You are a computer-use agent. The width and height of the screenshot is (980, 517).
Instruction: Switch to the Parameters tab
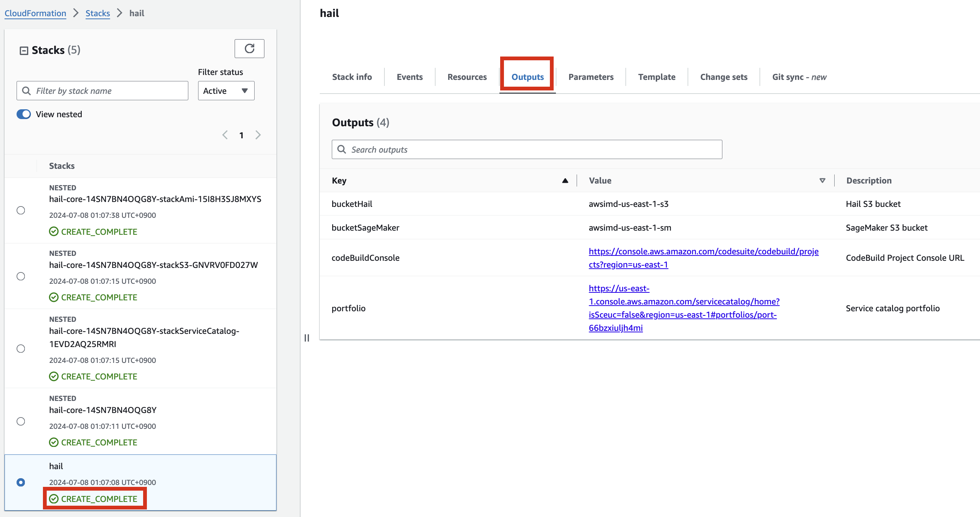pyautogui.click(x=591, y=77)
